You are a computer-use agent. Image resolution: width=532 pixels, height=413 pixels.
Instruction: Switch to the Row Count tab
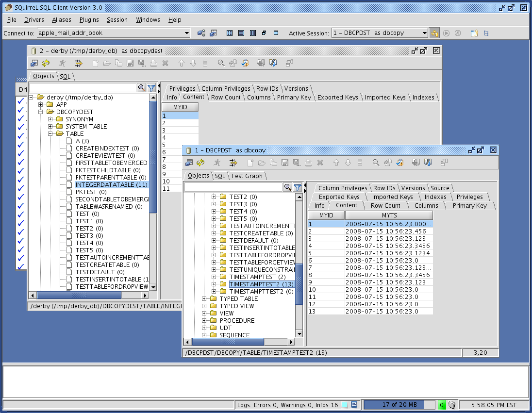(386, 205)
